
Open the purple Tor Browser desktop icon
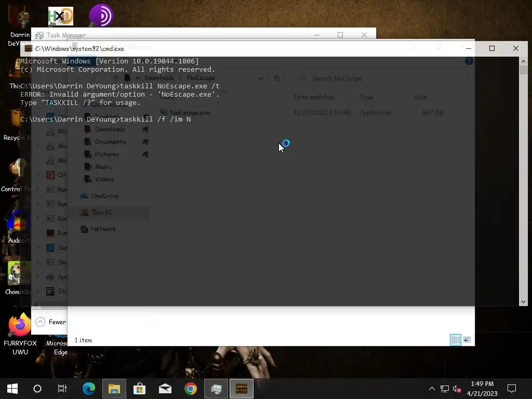pos(101,15)
